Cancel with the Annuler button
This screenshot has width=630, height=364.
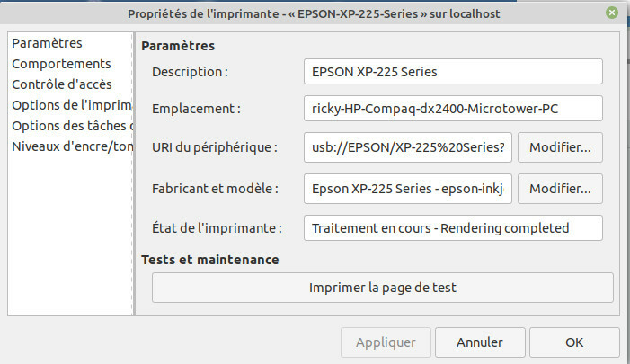pyautogui.click(x=480, y=342)
